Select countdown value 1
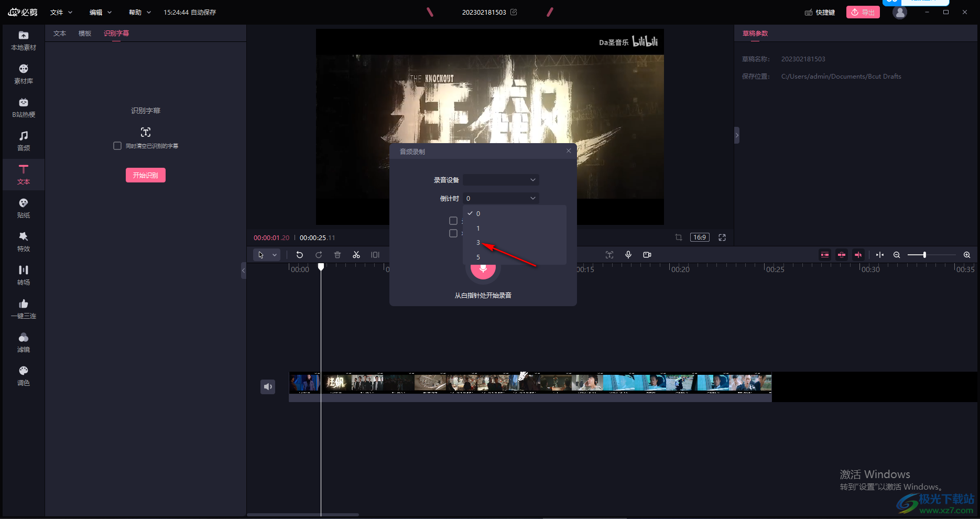Screen dimensions: 980x519 coord(515,228)
